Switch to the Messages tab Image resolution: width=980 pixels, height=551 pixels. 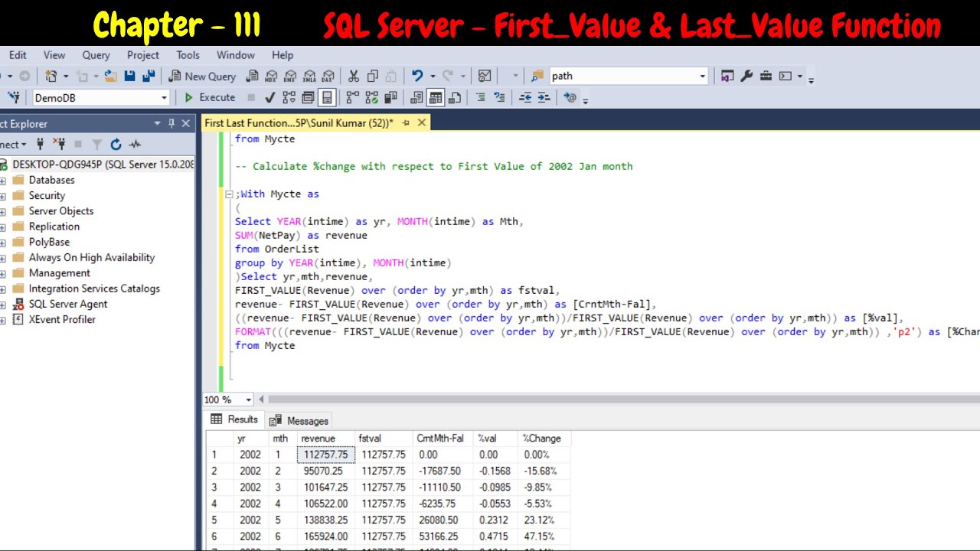299,421
